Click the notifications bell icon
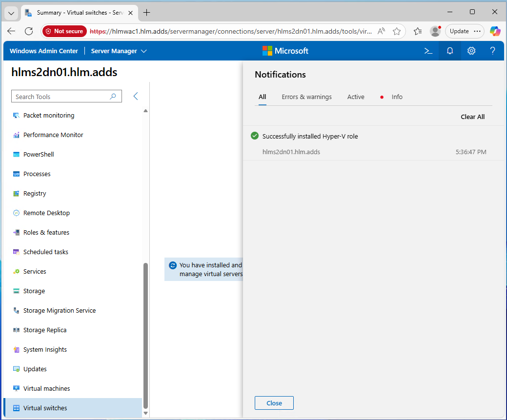 click(x=450, y=51)
